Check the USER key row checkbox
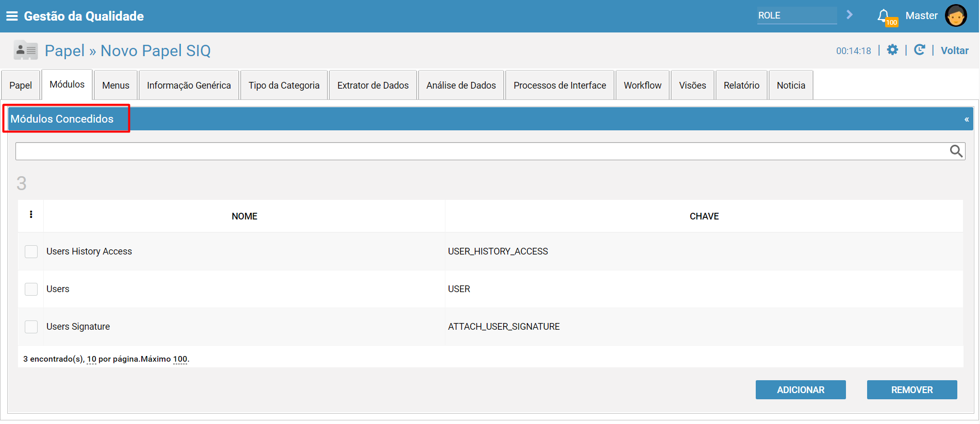 31,289
